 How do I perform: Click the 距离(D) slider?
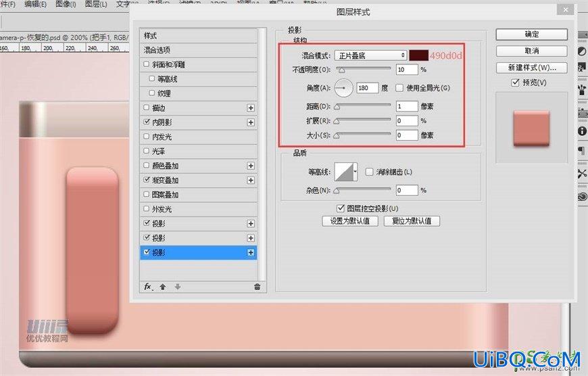(363, 106)
